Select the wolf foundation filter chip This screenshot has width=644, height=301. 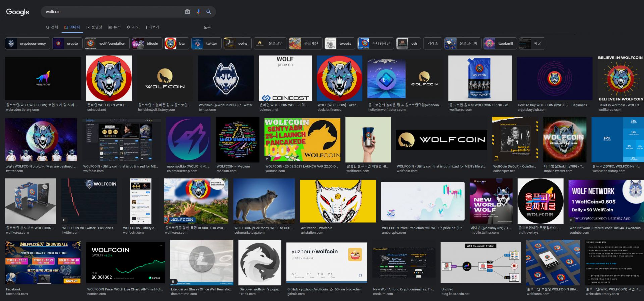click(107, 43)
